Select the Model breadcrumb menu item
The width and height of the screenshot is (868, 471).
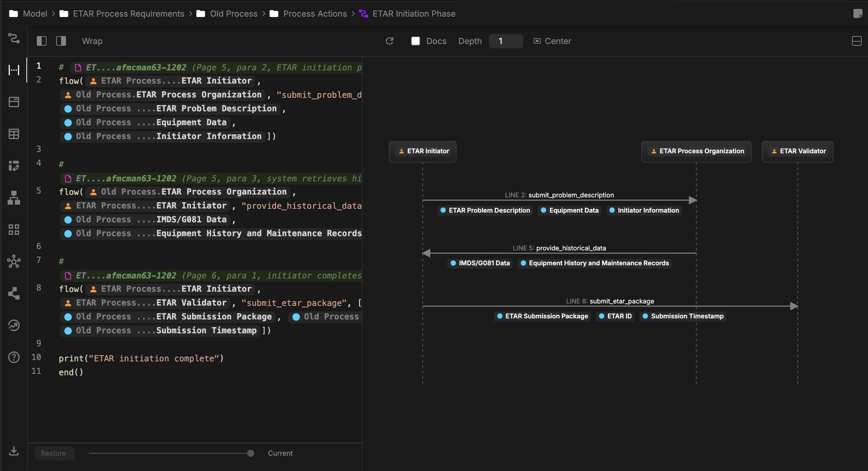click(35, 14)
